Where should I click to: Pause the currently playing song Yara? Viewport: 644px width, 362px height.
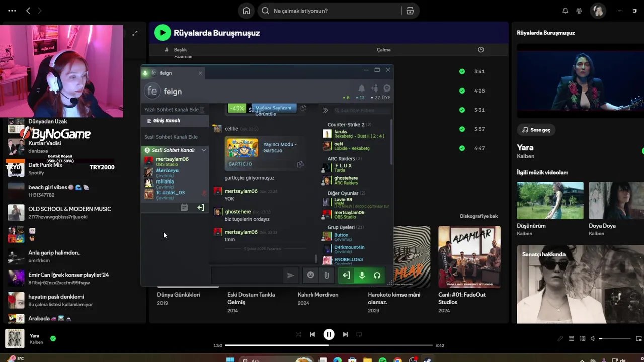point(329,334)
